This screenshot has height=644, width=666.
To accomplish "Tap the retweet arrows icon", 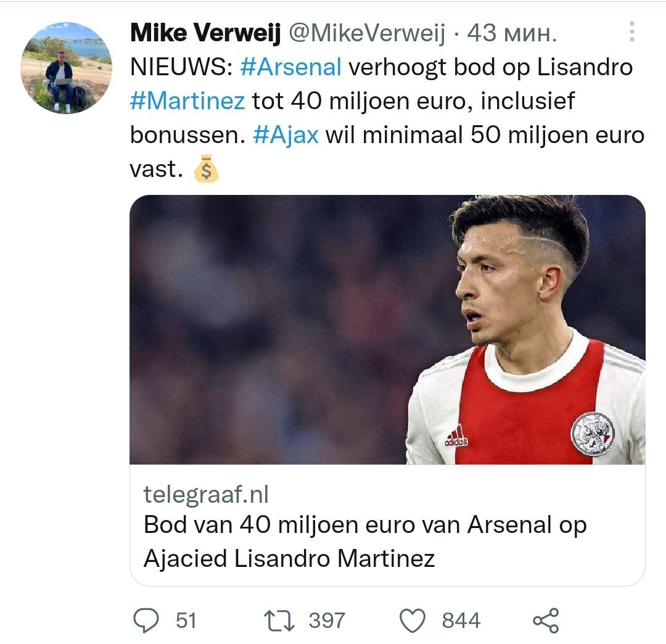I will [281, 620].
